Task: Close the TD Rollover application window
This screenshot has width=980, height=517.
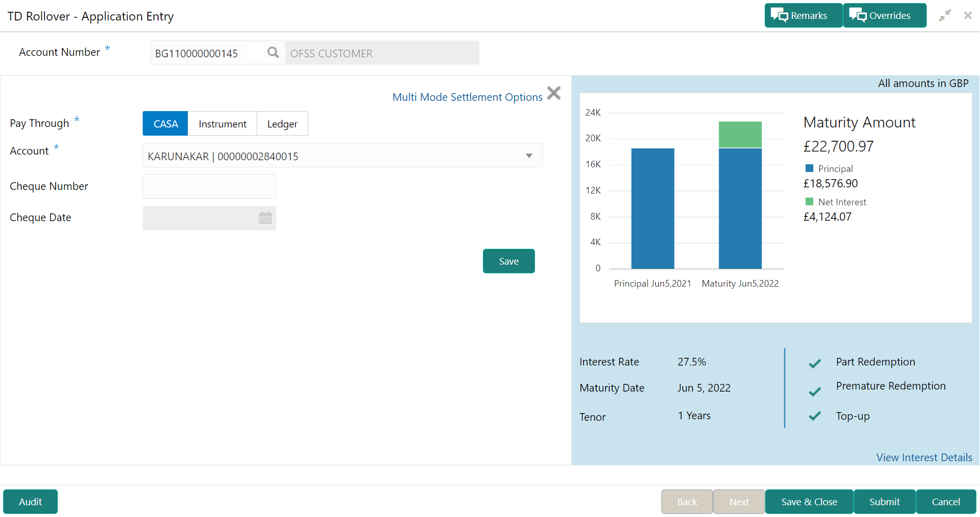Action: (x=968, y=15)
